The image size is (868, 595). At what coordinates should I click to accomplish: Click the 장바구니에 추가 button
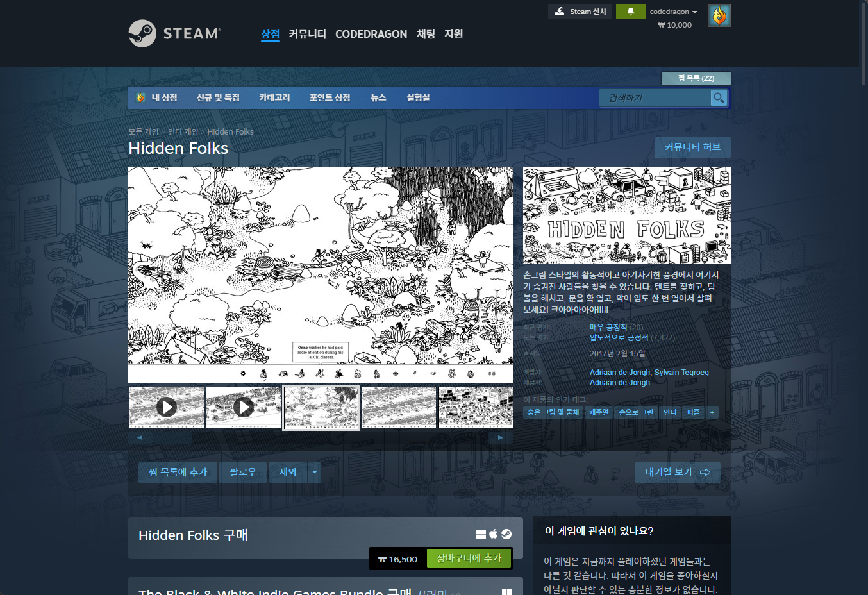point(469,558)
